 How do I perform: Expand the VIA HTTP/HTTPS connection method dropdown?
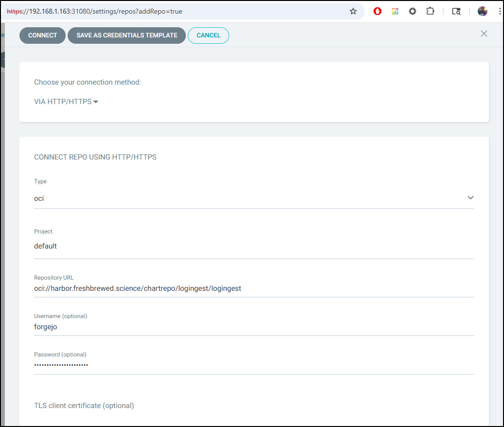coord(66,102)
